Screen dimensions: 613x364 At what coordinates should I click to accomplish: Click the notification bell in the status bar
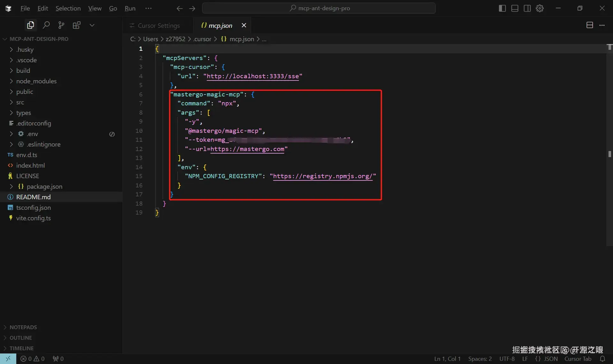[x=603, y=359]
